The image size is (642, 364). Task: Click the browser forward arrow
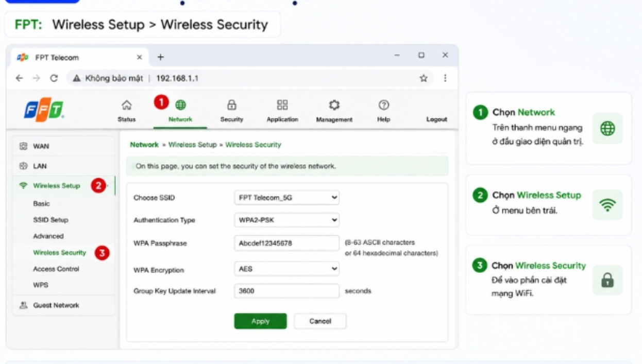[x=36, y=78]
